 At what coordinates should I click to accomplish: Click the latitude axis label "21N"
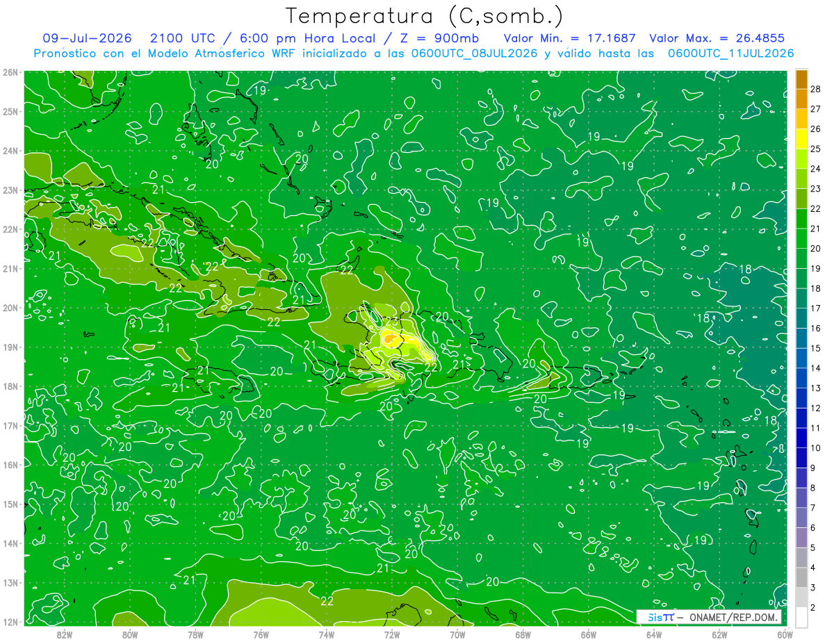click(x=10, y=268)
